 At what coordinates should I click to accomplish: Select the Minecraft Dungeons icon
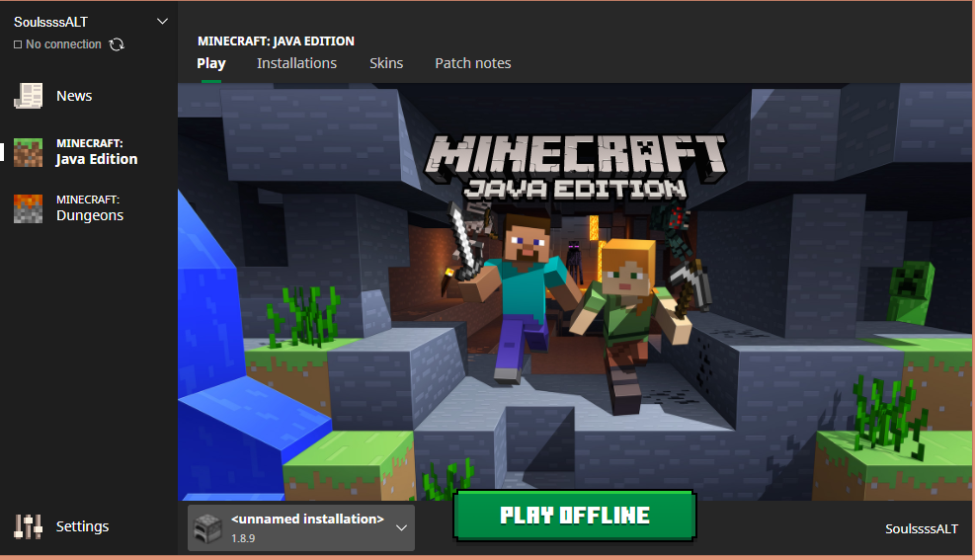[28, 208]
